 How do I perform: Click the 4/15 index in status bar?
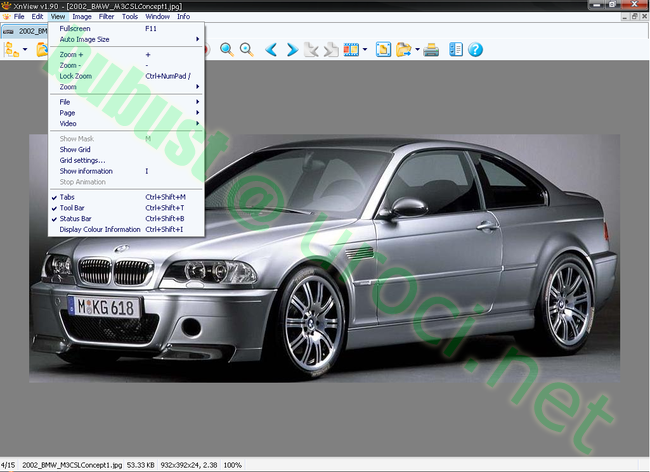click(8, 465)
